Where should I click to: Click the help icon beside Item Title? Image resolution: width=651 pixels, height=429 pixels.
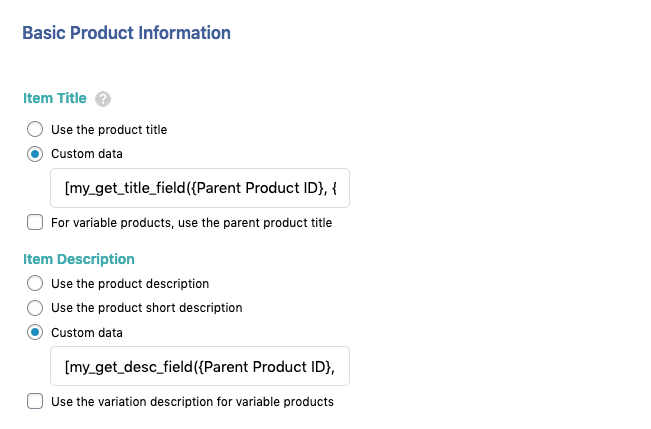(103, 99)
